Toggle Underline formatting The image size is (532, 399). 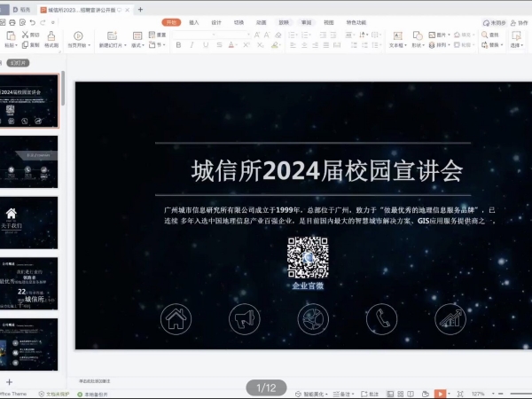(206, 45)
